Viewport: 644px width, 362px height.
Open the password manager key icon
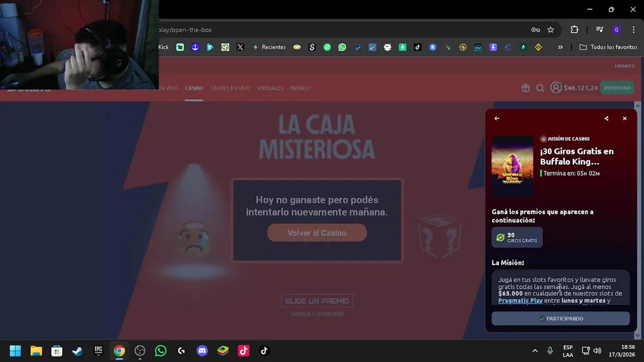[535, 30]
